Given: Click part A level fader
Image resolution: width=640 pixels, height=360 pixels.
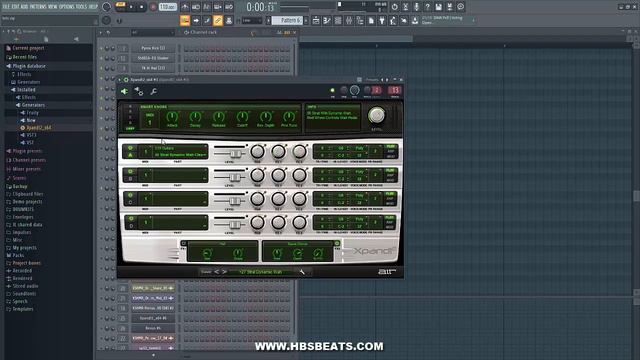Looking at the screenshot, I should [x=235, y=153].
